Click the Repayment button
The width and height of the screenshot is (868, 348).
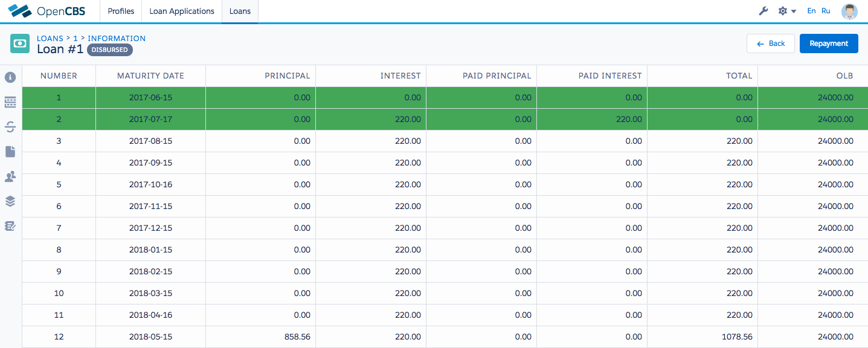829,43
